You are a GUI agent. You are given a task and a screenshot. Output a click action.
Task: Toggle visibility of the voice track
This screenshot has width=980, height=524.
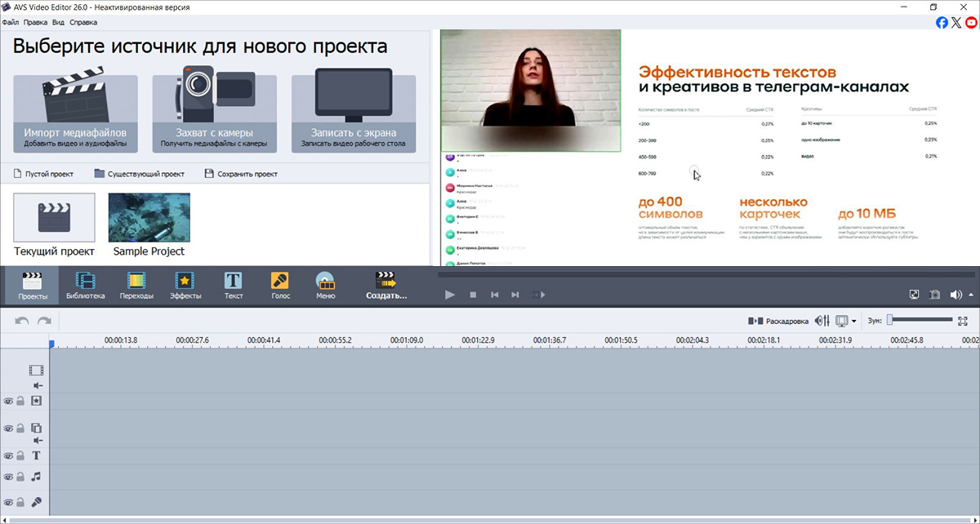pyautogui.click(x=8, y=503)
